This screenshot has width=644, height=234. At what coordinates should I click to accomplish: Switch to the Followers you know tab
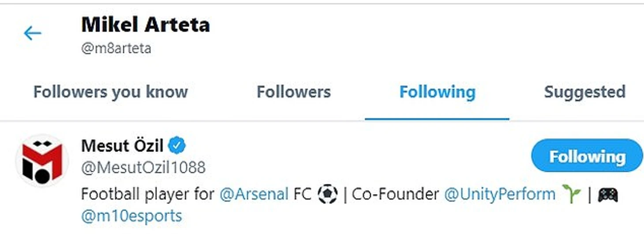click(111, 92)
